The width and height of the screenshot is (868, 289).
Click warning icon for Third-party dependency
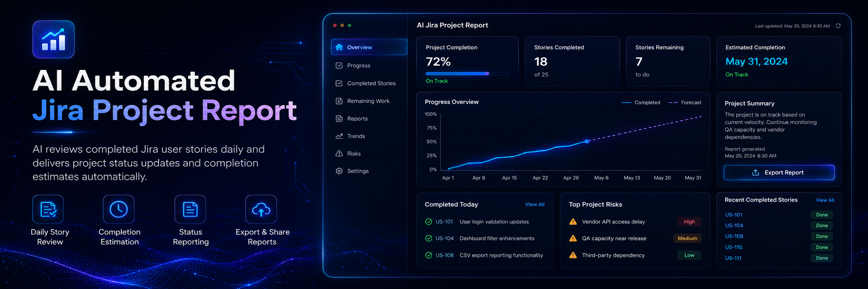(x=573, y=255)
